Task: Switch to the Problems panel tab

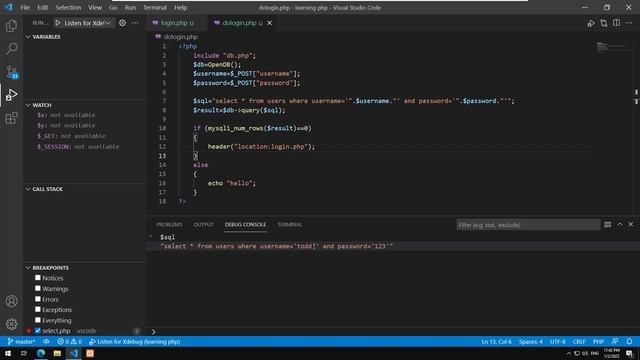Action: (169, 224)
